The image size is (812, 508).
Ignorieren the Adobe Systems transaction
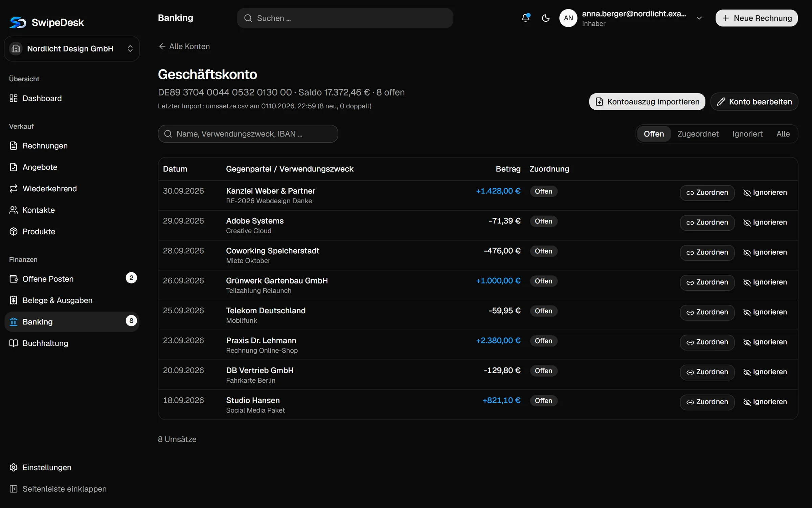click(x=765, y=223)
